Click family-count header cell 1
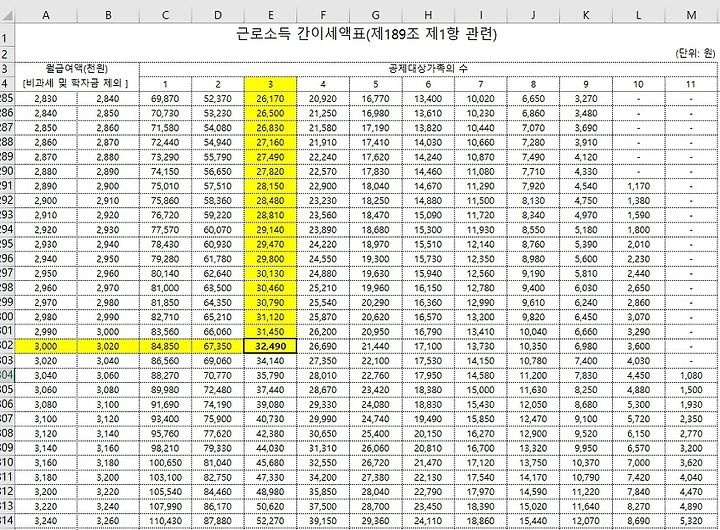 pyautogui.click(x=165, y=84)
